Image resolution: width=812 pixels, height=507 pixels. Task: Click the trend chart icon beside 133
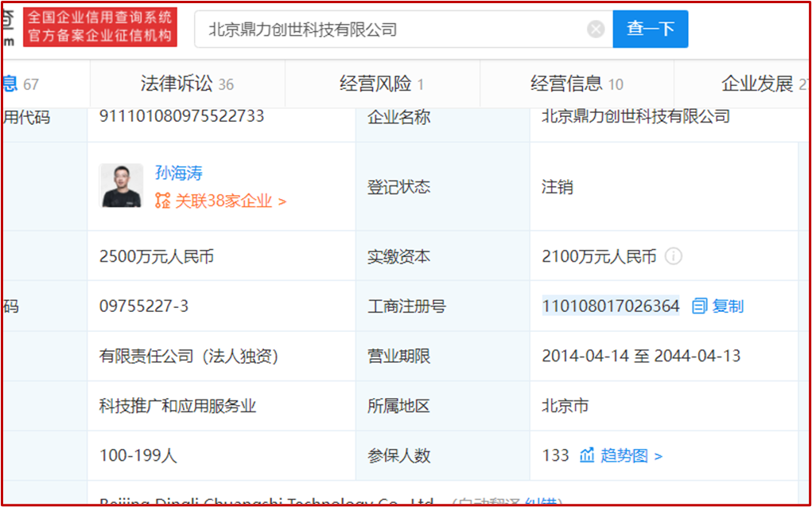tap(587, 455)
